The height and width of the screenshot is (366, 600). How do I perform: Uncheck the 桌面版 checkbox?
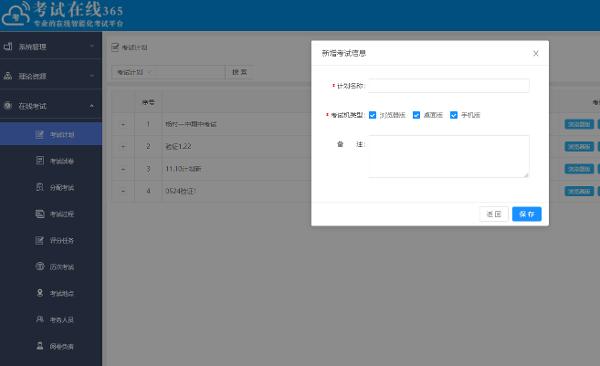416,115
